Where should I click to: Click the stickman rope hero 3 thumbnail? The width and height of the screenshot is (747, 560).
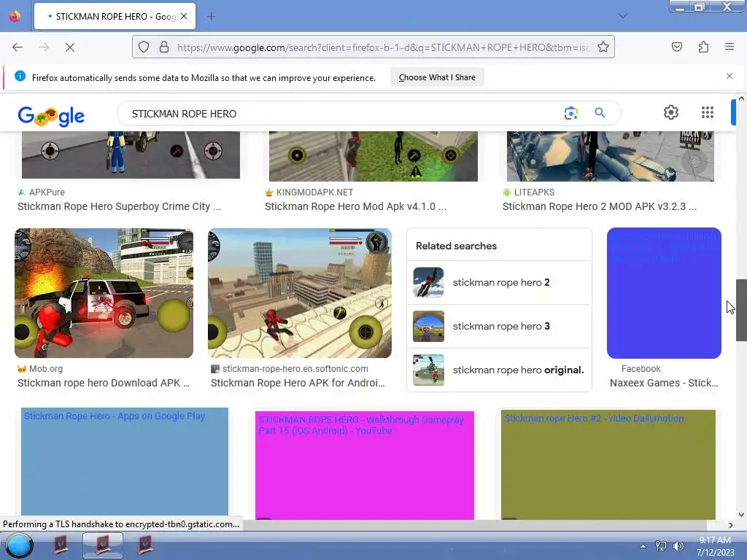click(x=428, y=326)
